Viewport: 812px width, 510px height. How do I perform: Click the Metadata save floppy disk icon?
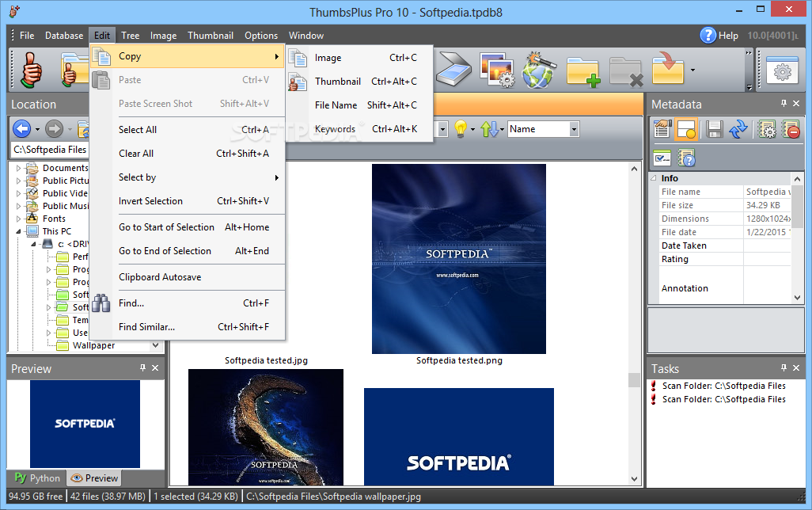tap(714, 129)
